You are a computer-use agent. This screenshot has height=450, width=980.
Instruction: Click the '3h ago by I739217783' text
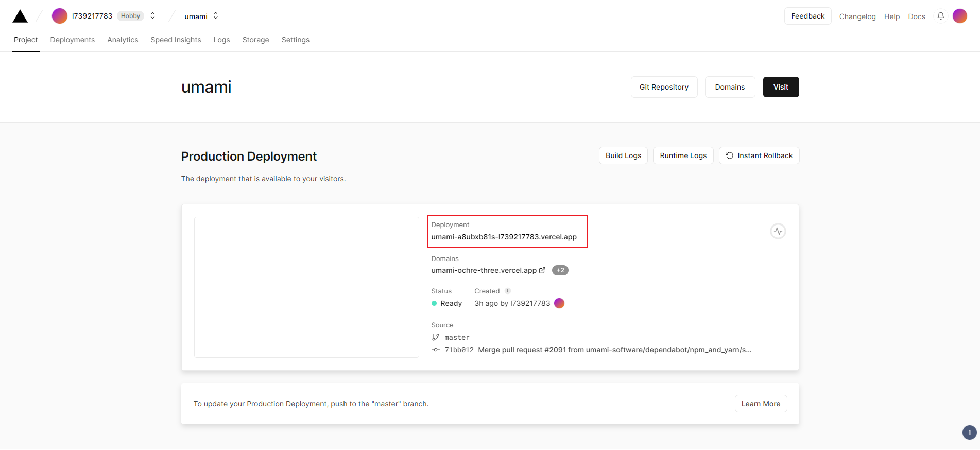click(x=512, y=303)
